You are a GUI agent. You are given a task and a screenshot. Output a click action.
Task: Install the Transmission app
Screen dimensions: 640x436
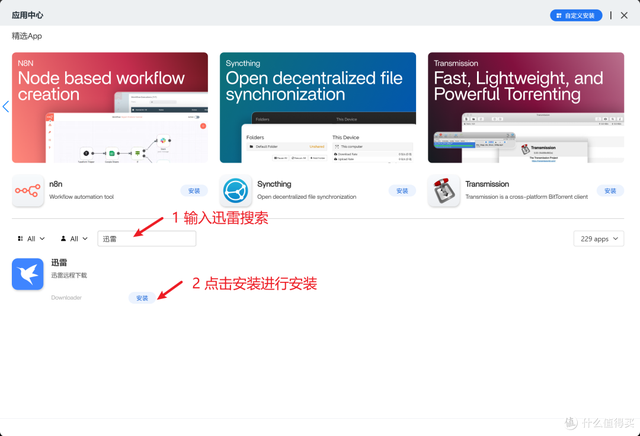610,191
